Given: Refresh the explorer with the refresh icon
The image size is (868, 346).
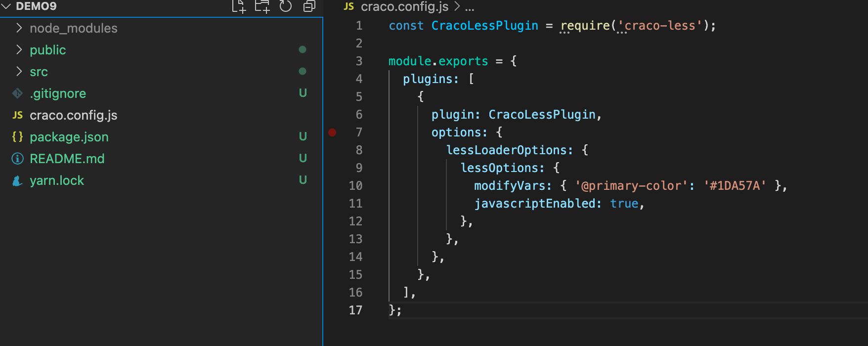Looking at the screenshot, I should (x=286, y=6).
